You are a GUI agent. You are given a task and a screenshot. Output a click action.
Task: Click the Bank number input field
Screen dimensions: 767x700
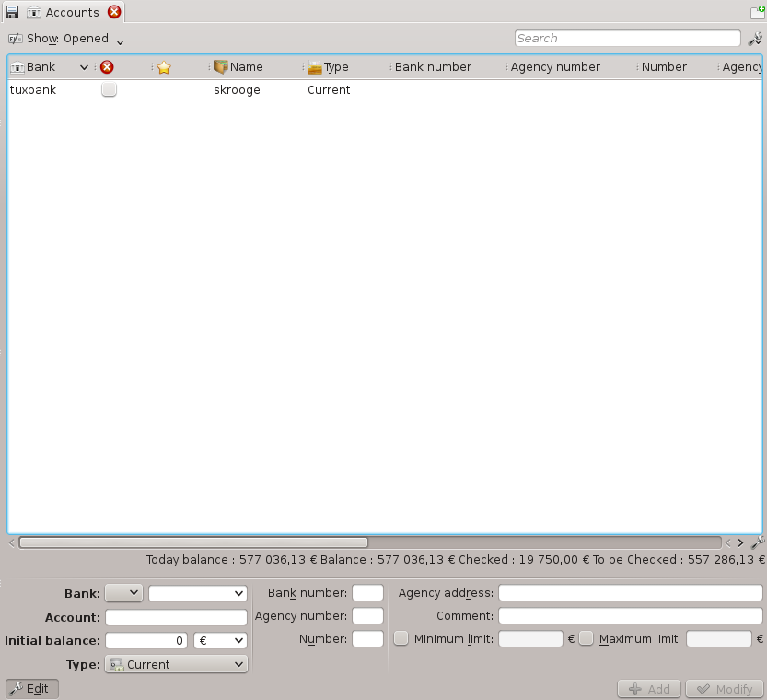(x=368, y=593)
